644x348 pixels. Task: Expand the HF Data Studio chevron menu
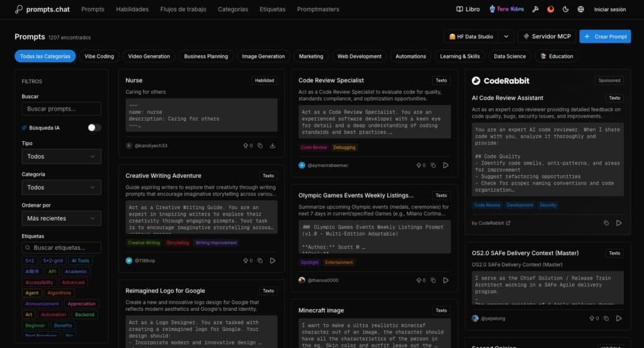click(x=507, y=36)
